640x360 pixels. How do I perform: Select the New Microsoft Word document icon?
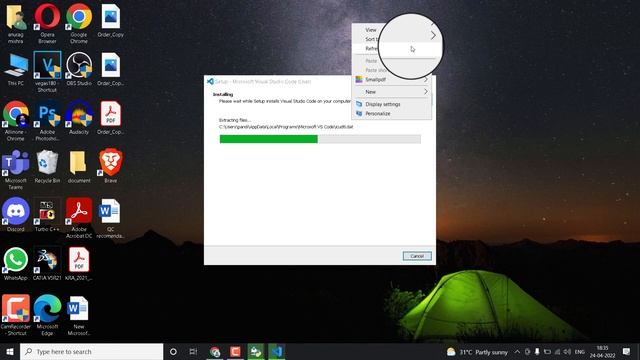(79, 315)
